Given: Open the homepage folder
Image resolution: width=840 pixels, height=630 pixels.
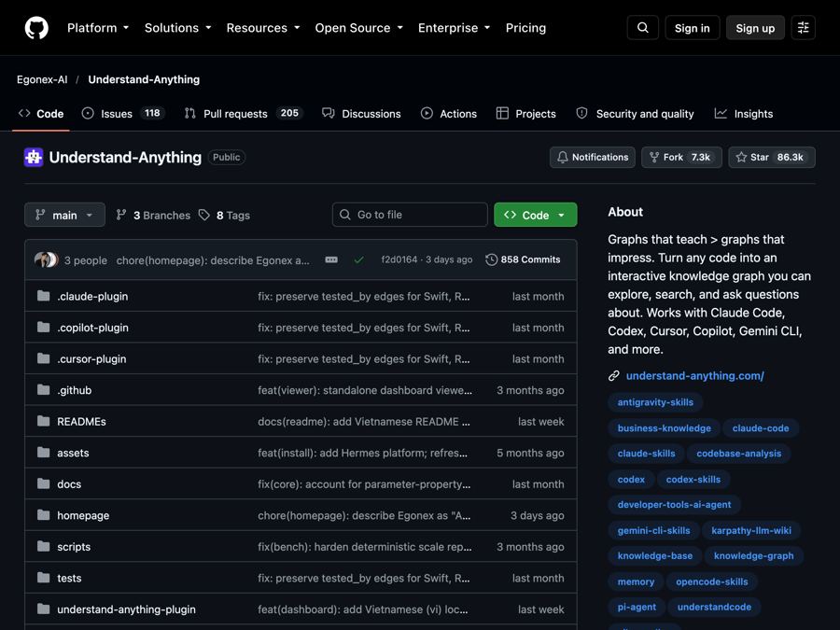Looking at the screenshot, I should (83, 515).
